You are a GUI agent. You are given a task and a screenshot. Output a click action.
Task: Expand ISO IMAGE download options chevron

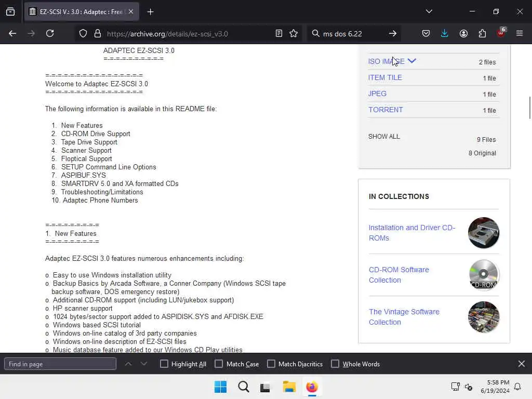click(x=411, y=61)
